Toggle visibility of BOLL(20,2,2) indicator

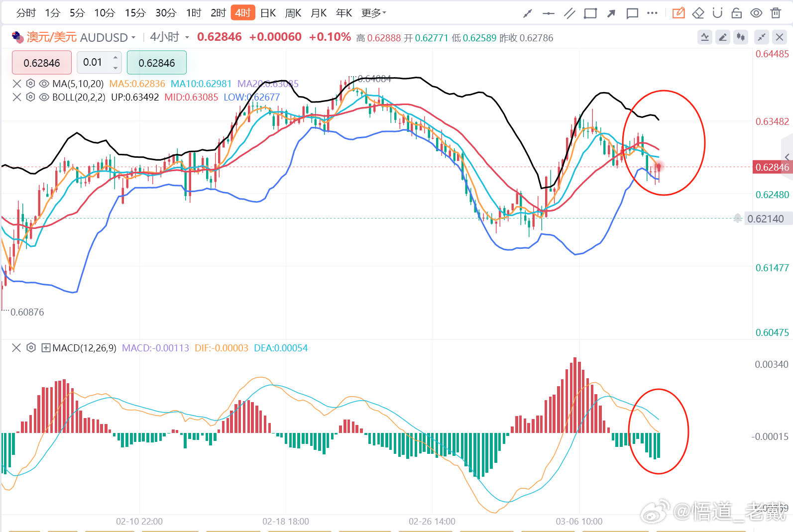pos(44,97)
